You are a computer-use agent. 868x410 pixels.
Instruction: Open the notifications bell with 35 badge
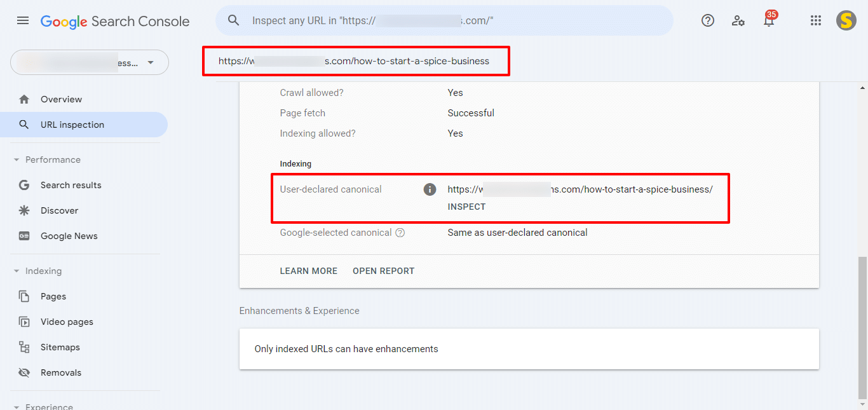tap(770, 19)
